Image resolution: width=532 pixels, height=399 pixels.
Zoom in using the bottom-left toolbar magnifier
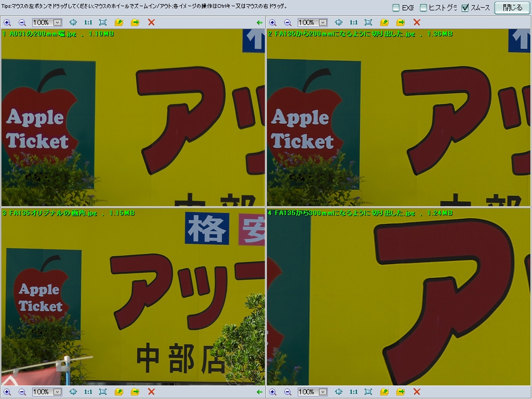click(x=7, y=392)
